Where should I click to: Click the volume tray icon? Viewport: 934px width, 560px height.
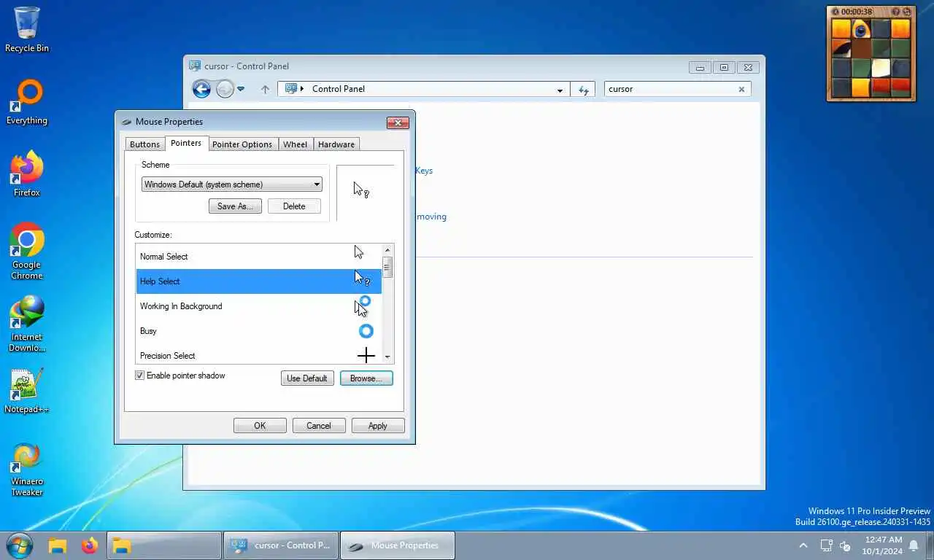point(846,545)
